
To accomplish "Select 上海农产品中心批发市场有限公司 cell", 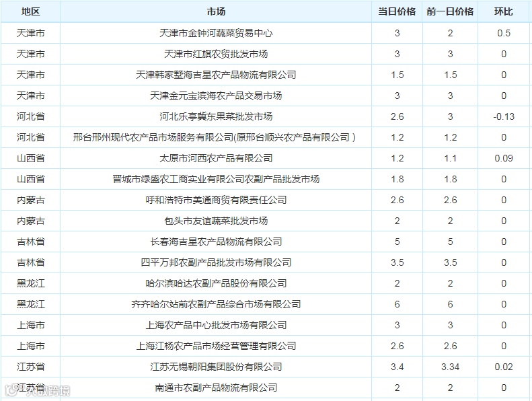I will tap(216, 325).
